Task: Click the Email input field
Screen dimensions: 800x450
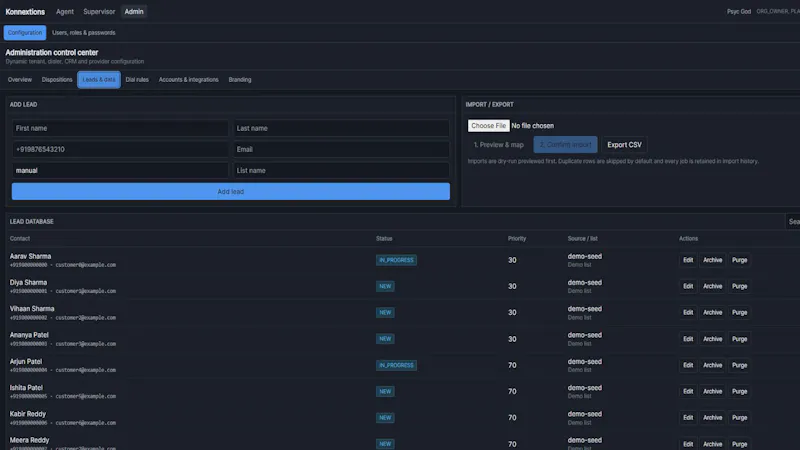Action: tap(341, 149)
